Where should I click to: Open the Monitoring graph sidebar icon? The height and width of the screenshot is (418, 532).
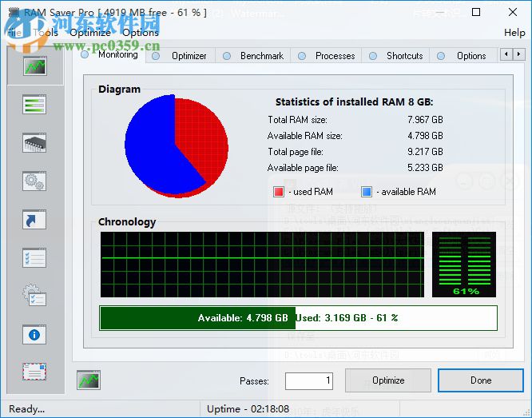[34, 66]
